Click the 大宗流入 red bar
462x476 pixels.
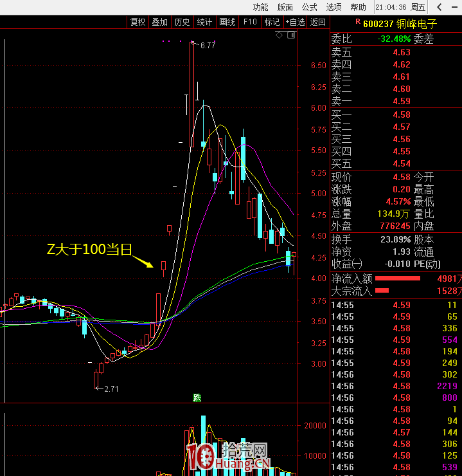pos(382,291)
